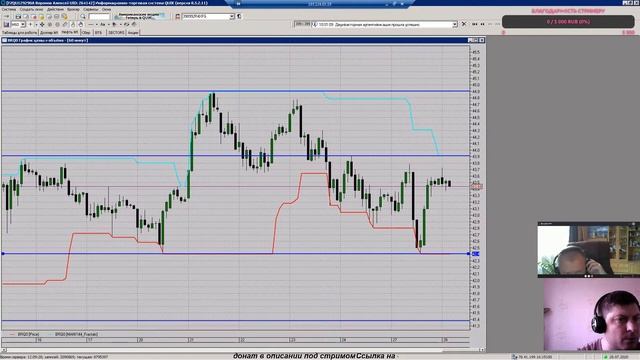Switch to the Обор. tab
Image resolution: width=640 pixels, height=360 pixels.
[86, 32]
